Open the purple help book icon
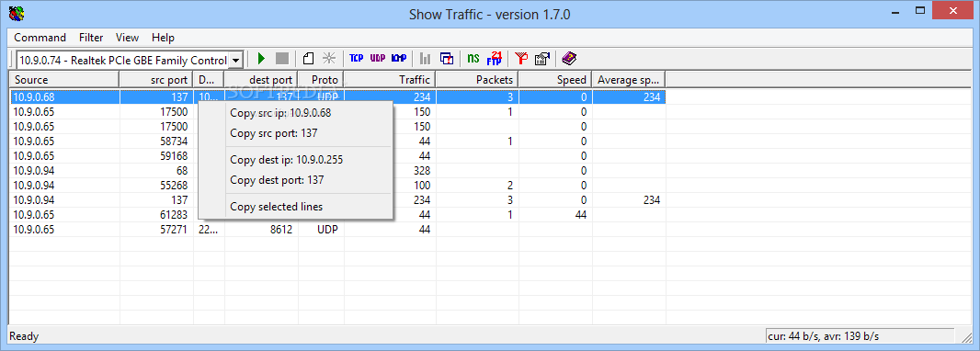Viewport: 980px width, 351px height. click(569, 59)
